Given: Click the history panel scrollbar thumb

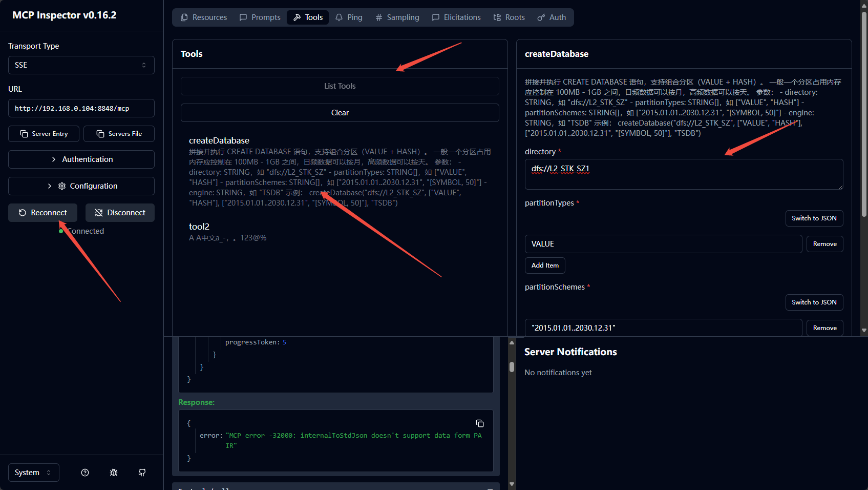Looking at the screenshot, I should [x=512, y=367].
